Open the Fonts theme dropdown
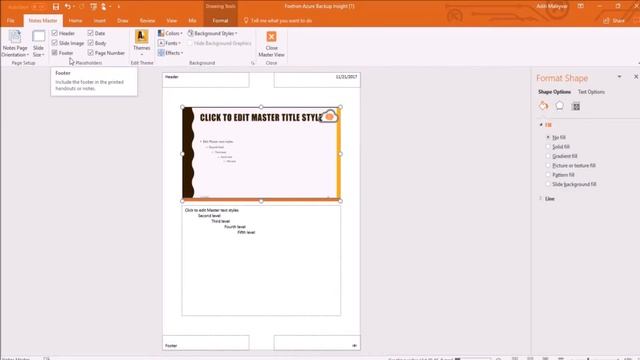The image size is (640, 360). (169, 43)
